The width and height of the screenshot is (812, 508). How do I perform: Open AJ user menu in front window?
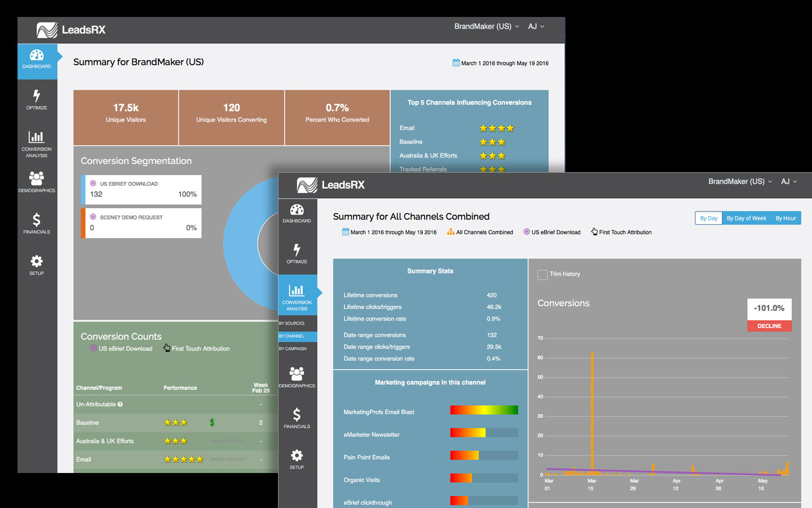[789, 181]
